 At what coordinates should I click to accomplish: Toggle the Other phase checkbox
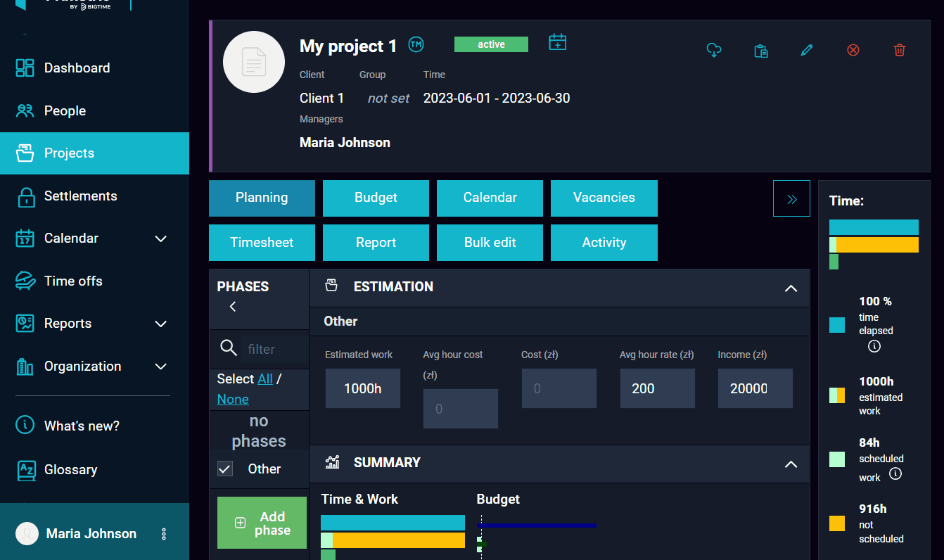pos(225,469)
